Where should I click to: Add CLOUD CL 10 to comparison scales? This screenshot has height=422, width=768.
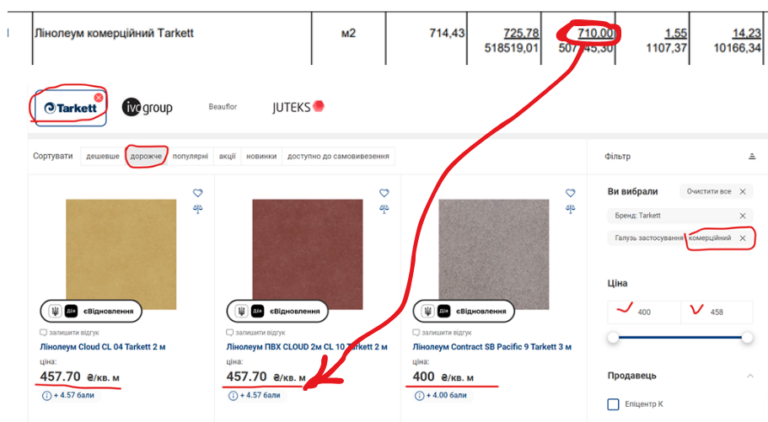coord(384,209)
